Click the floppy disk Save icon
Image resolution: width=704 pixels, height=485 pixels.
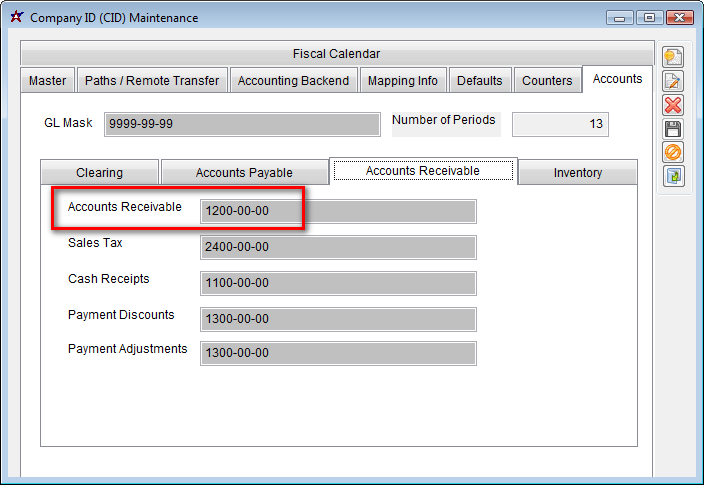673,129
